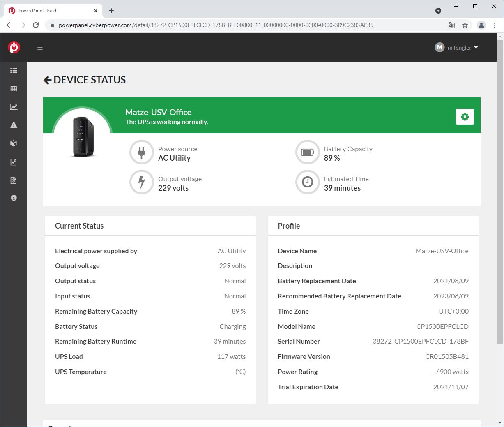Click the M user avatar circle

pyautogui.click(x=440, y=47)
